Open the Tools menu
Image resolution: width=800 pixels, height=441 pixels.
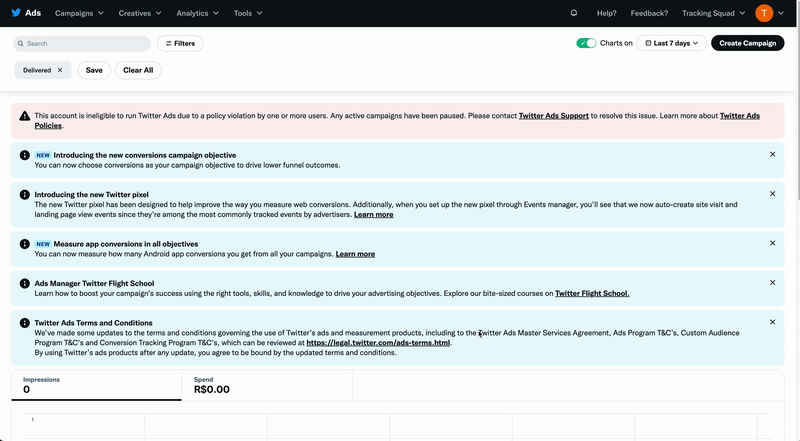tap(248, 13)
